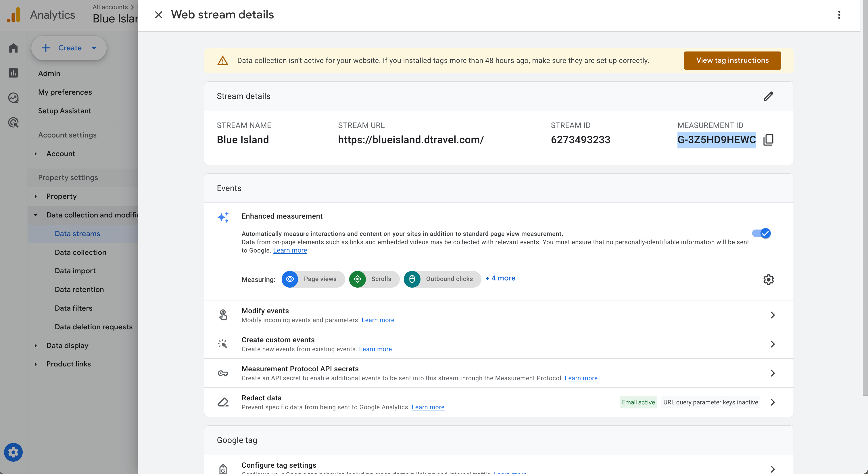The width and height of the screenshot is (868, 474).
Task: Select Data import in sidebar
Action: [x=75, y=271]
